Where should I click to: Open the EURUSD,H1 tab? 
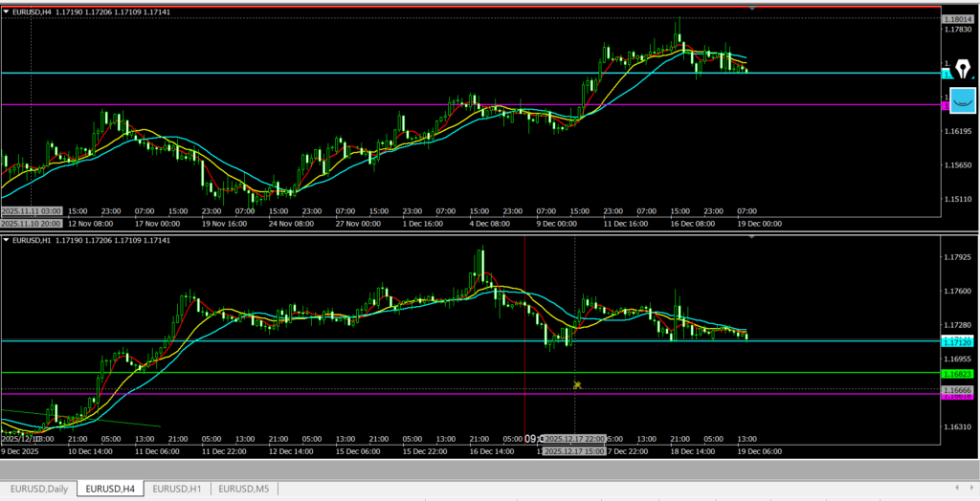pyautogui.click(x=177, y=489)
